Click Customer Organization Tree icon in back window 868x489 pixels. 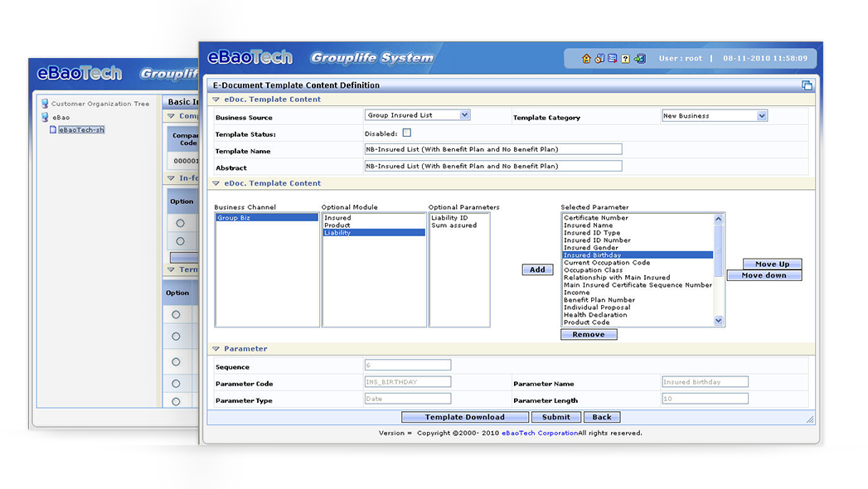(45, 104)
